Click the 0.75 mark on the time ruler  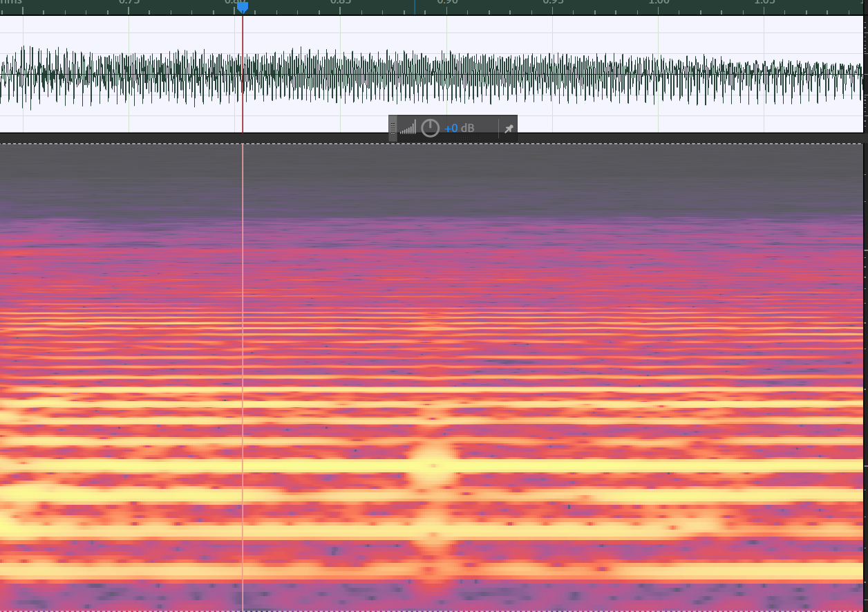(129, 3)
